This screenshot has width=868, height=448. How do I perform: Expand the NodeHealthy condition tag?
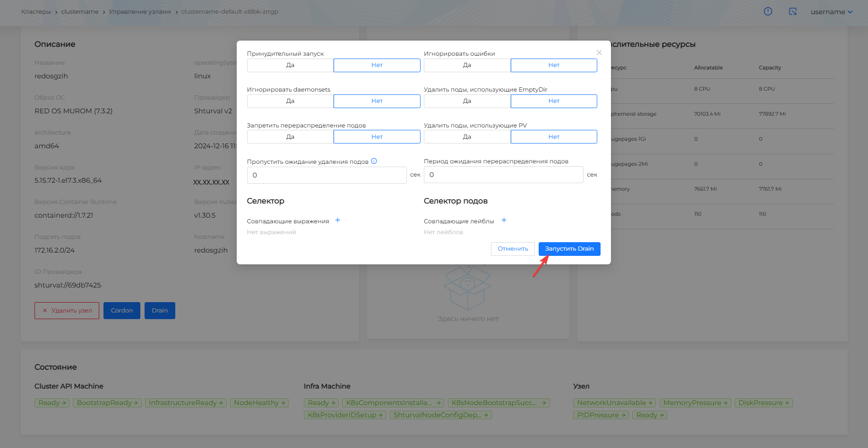coord(259,403)
